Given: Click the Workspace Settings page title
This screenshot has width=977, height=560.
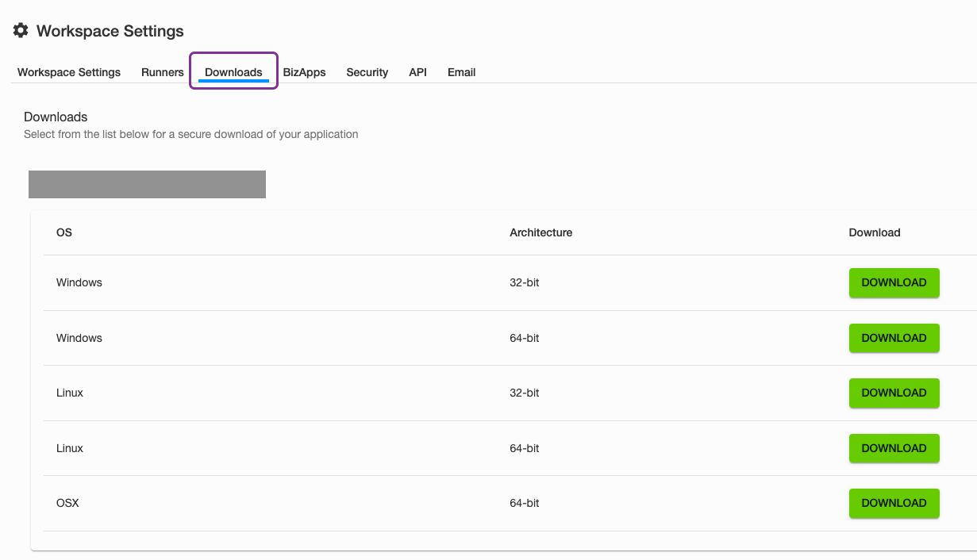Looking at the screenshot, I should point(110,31).
